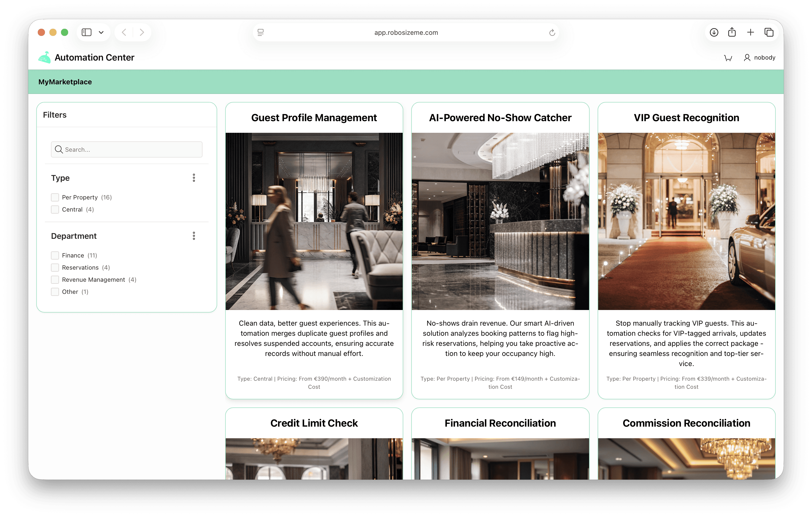Reload the page in address bar

(552, 33)
